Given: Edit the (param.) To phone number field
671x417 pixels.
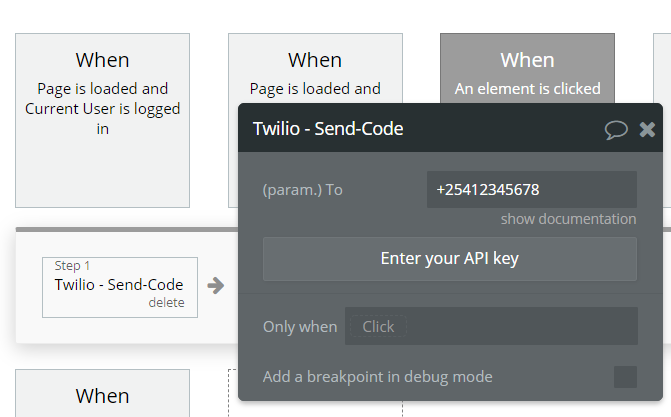Looking at the screenshot, I should tap(531, 190).
